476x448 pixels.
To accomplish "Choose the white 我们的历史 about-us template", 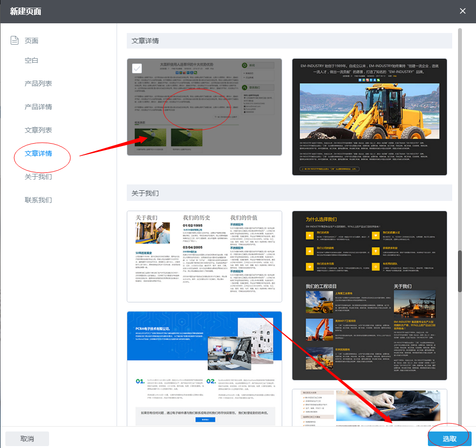I will pos(204,256).
